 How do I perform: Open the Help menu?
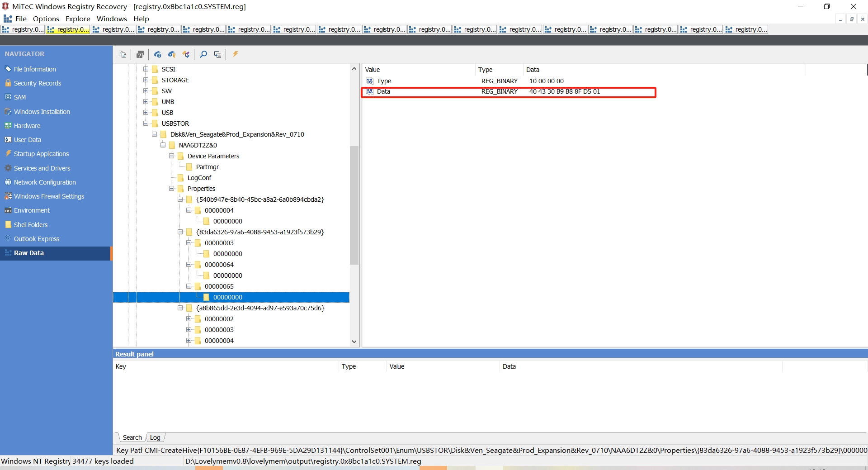tap(141, 19)
